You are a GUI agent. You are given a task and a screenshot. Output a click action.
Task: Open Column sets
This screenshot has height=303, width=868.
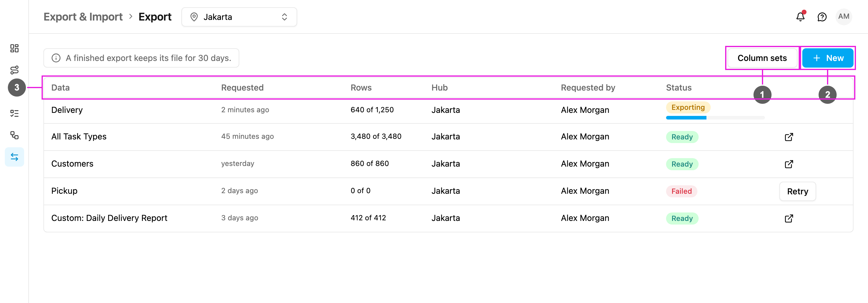[762, 58]
